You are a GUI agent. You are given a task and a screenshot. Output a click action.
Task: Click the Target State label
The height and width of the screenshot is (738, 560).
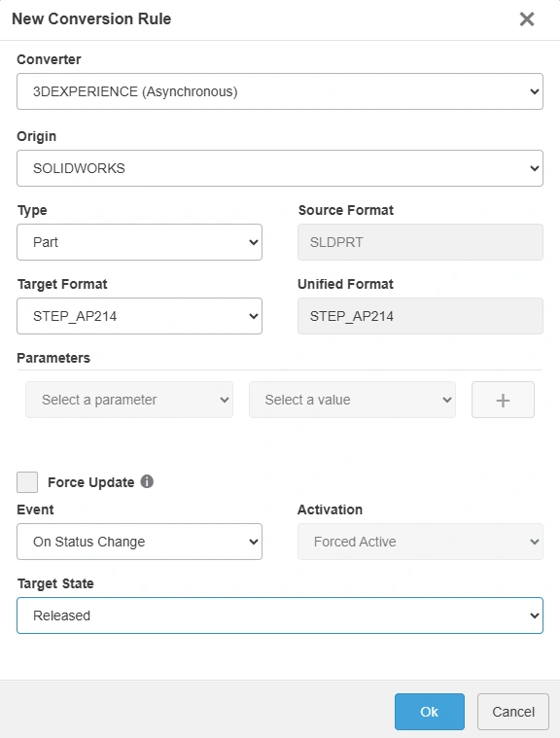[x=55, y=583]
